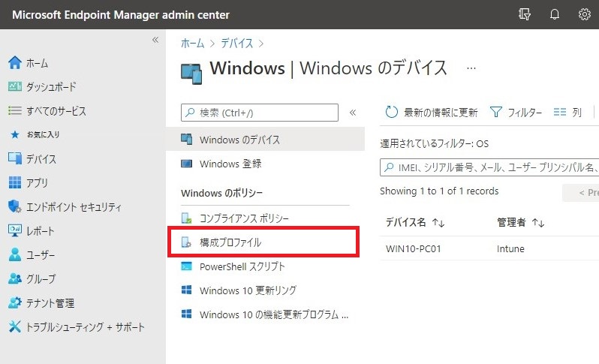599x364 pixels.
Task: Open エンドポイント セキュリティ in the sidebar
Action: [x=74, y=206]
